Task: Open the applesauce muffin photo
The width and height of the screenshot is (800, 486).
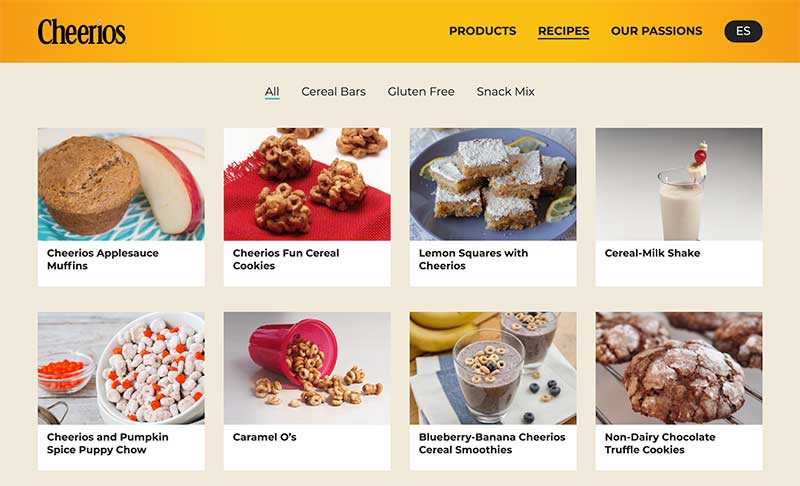Action: click(121, 184)
